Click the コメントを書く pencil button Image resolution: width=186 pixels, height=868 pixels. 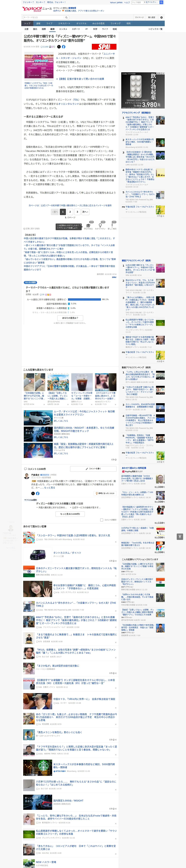click(93, 468)
